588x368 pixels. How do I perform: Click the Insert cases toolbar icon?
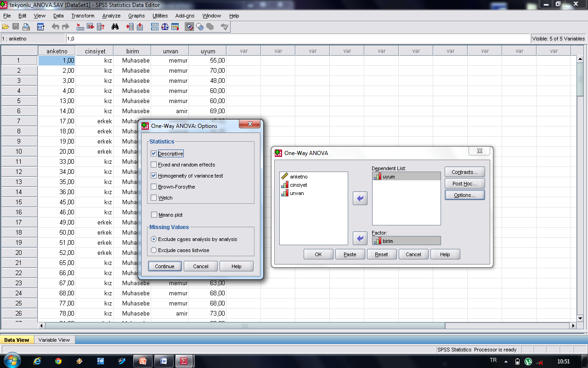pos(130,27)
